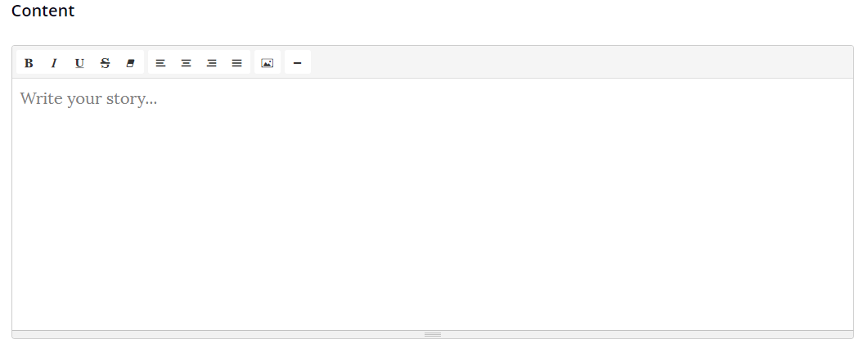This screenshot has height=344, width=868.
Task: Click the 'Content' heading label
Action: point(43,11)
